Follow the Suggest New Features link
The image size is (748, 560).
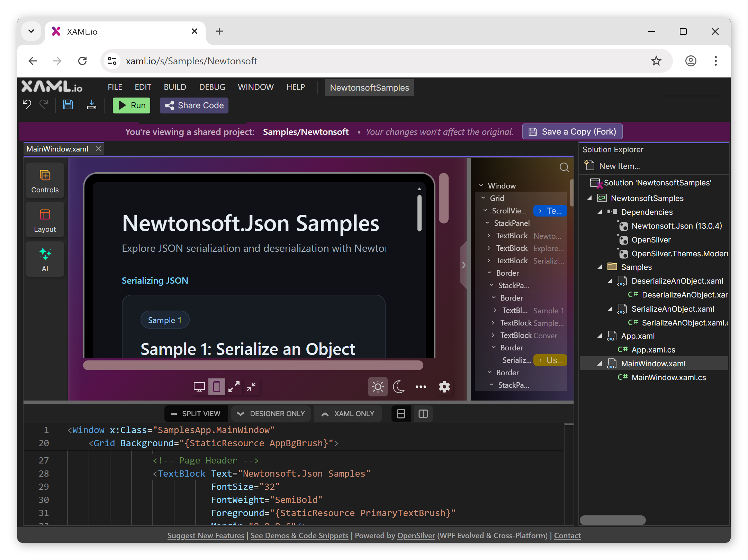[x=206, y=535]
